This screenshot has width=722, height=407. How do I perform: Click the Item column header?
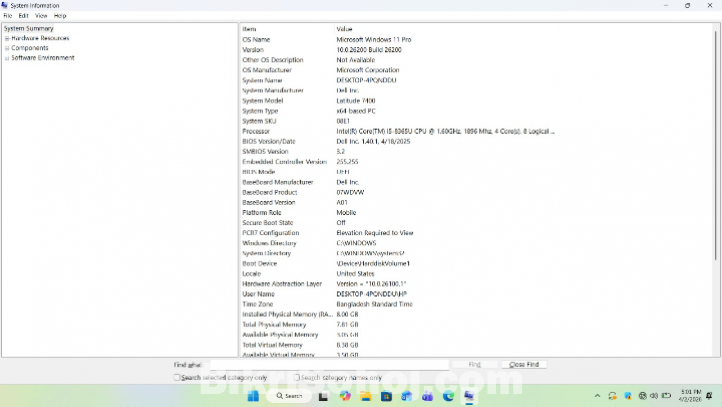pyautogui.click(x=286, y=29)
